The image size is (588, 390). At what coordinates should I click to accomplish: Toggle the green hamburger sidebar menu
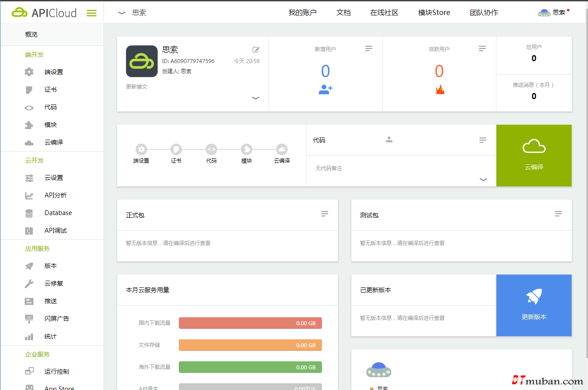(92, 13)
